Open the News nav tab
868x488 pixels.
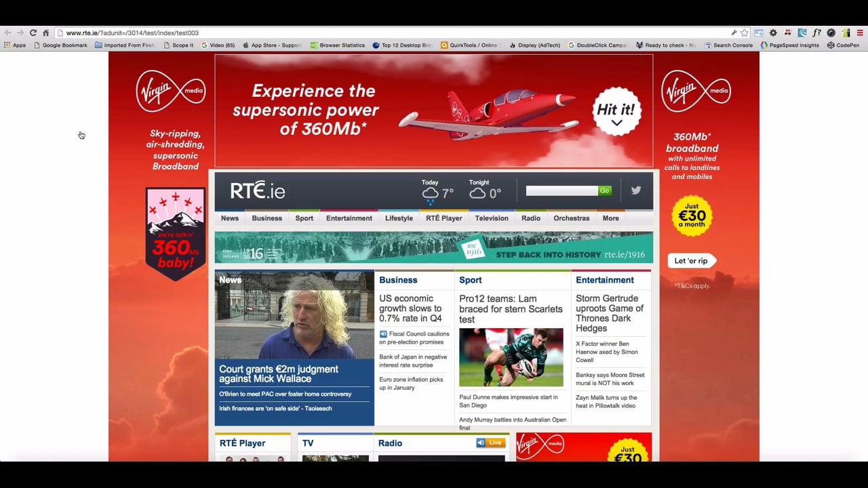pyautogui.click(x=230, y=218)
